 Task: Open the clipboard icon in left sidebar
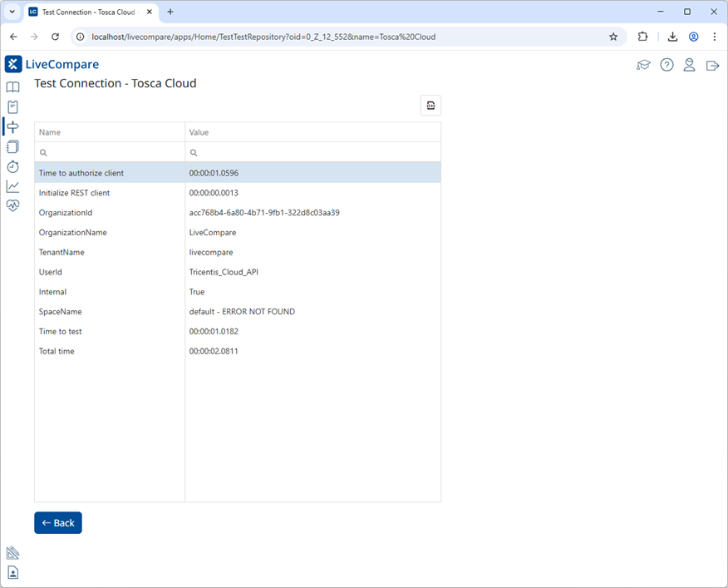click(x=12, y=107)
